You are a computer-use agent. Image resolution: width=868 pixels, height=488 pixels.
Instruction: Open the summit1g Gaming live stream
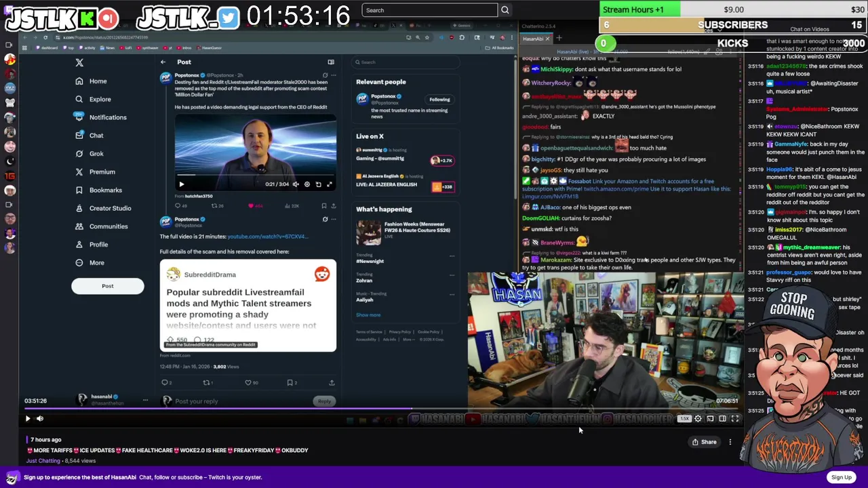point(405,155)
